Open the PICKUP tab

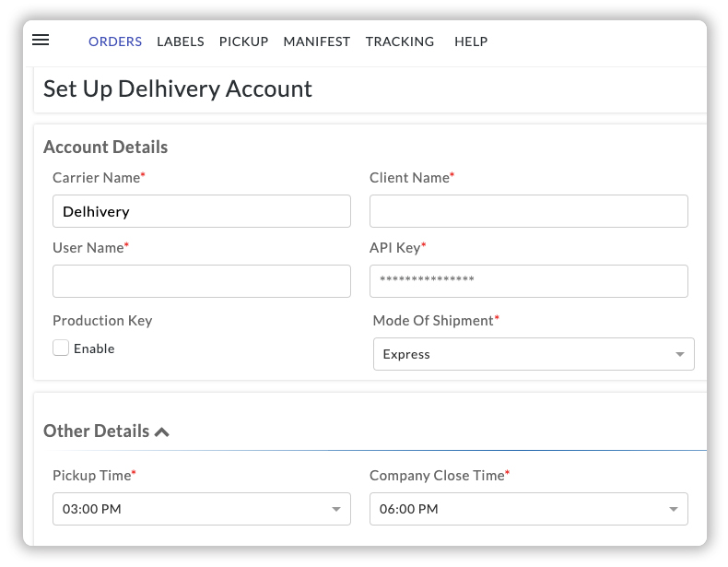[x=244, y=41]
